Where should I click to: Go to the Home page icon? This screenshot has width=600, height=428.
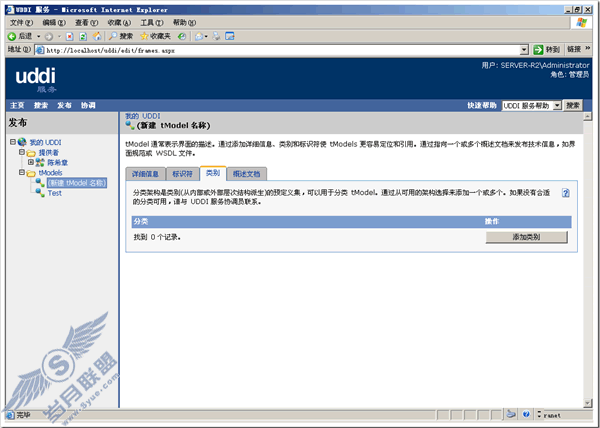(97, 36)
